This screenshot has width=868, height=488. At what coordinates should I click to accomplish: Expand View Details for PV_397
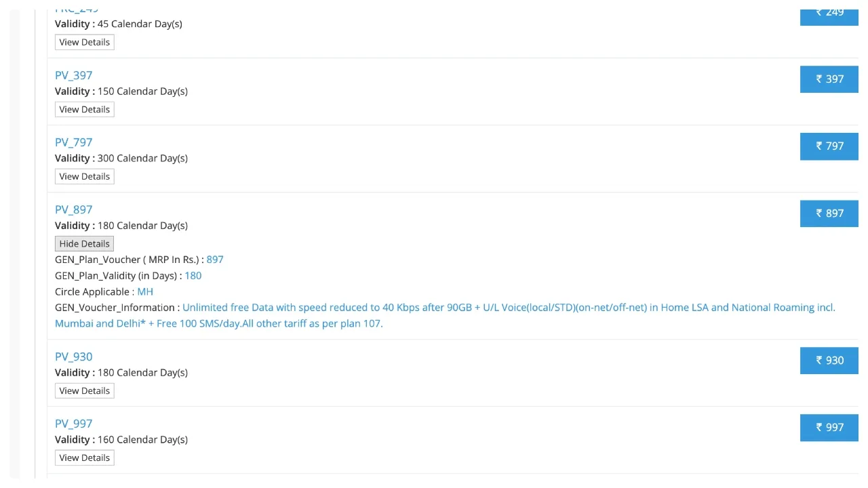coord(84,110)
